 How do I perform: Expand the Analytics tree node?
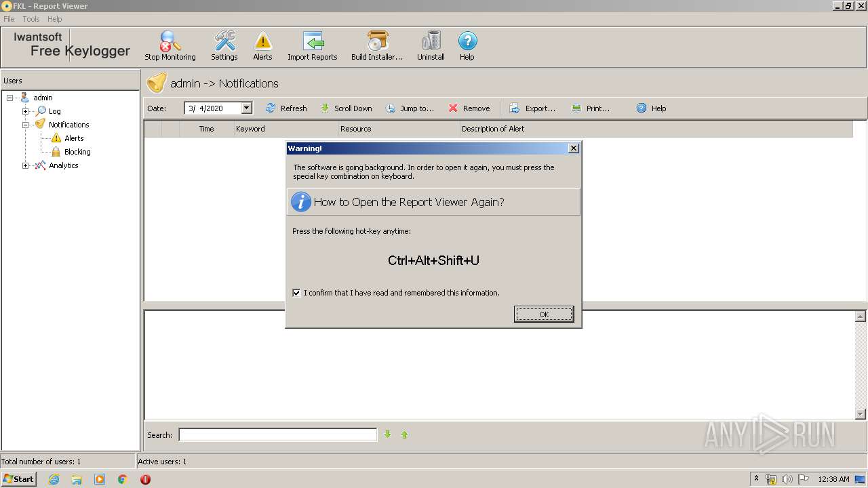(x=25, y=165)
